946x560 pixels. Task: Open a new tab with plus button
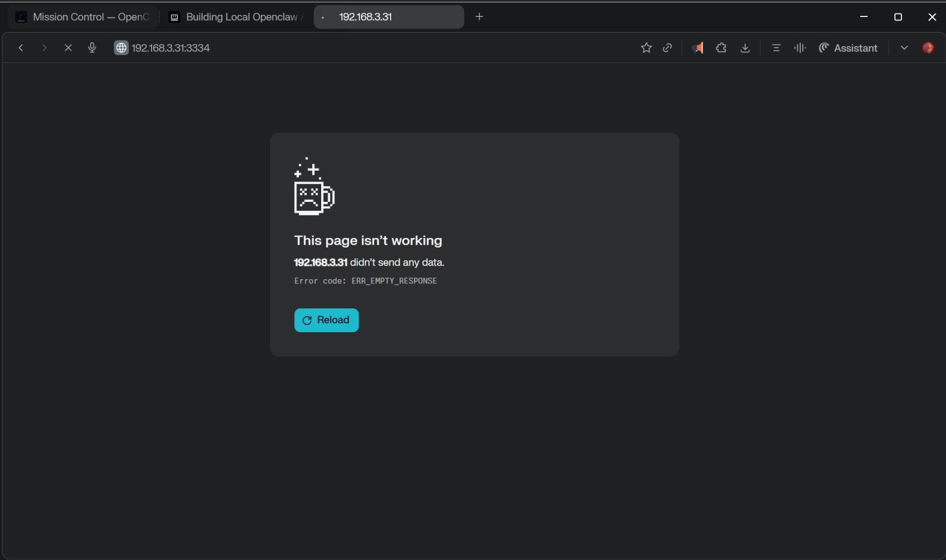[479, 17]
